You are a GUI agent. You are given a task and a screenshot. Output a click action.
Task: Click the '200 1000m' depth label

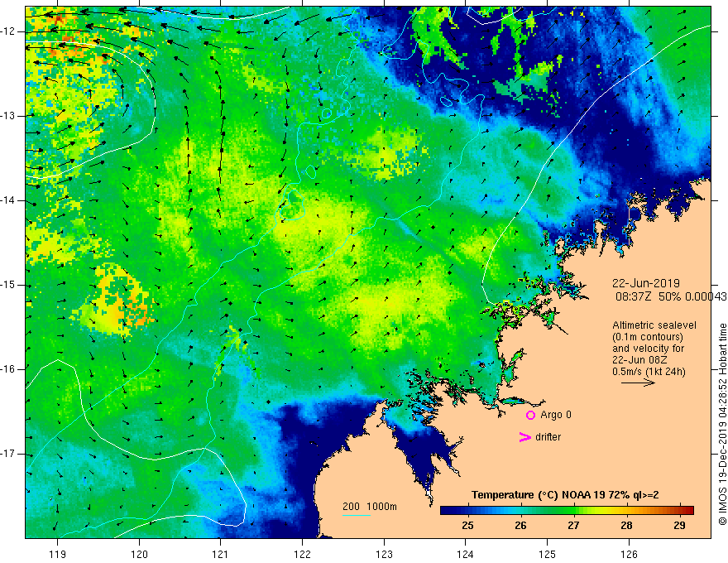tap(370, 507)
